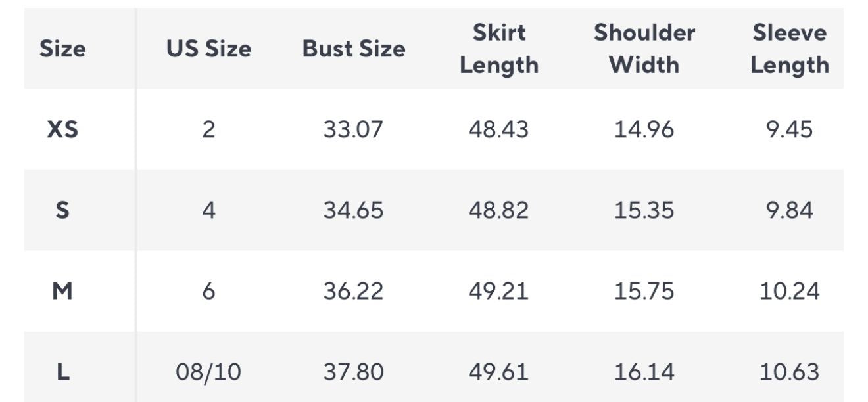Select the M size row label
The image size is (868, 402).
pos(62,291)
